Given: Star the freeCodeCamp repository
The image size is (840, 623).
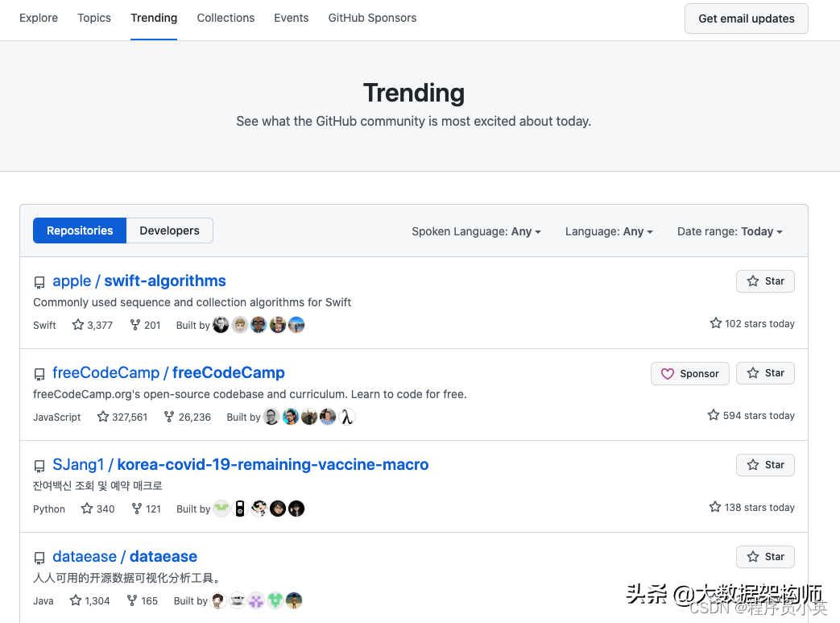Looking at the screenshot, I should coord(765,373).
